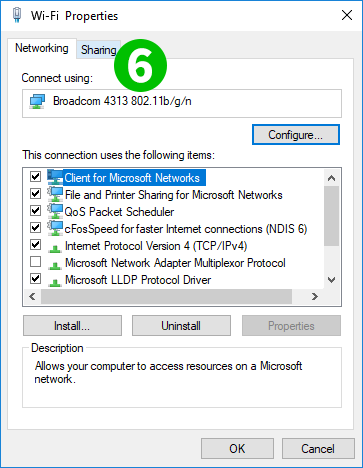Click the Broadcom adapter network icon
363x468 pixels.
pos(37,101)
